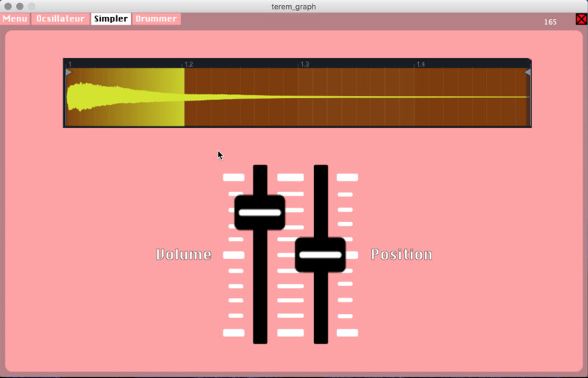Click the 1.4 marker on the waveform ruler

[x=420, y=65]
